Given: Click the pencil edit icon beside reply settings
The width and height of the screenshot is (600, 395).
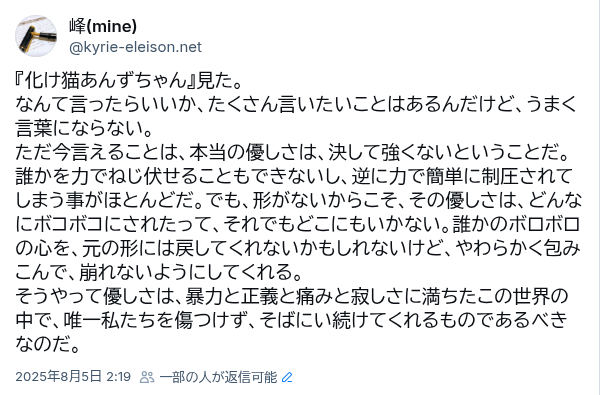Looking at the screenshot, I should tap(287, 377).
